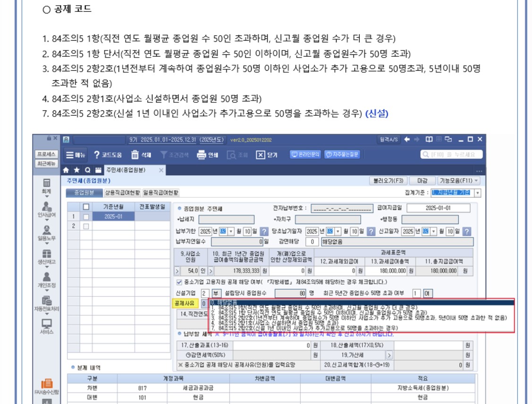The image size is (532, 404).
Task: Open the star favorites icon
Action: click(76, 170)
